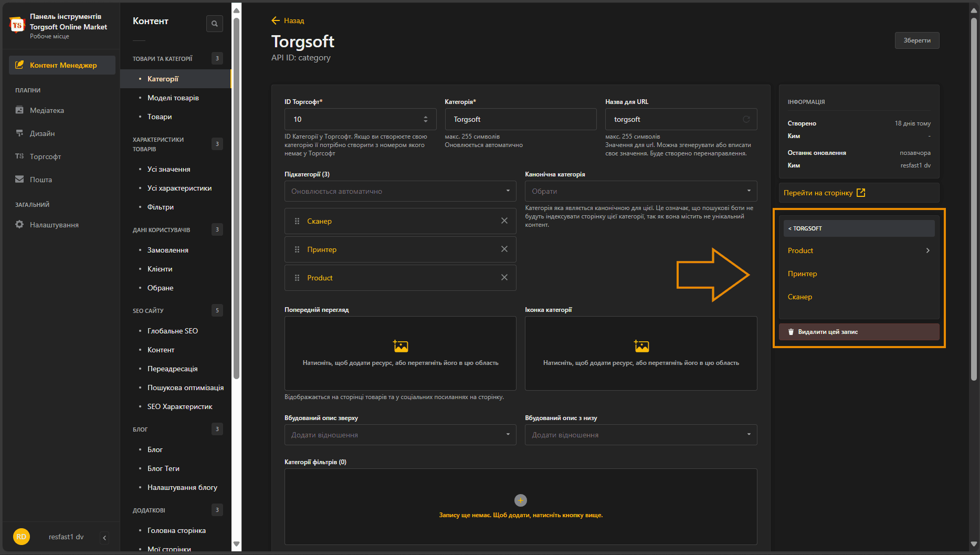Click the Пошта envelope icon
The height and width of the screenshot is (555, 980).
[x=19, y=180]
